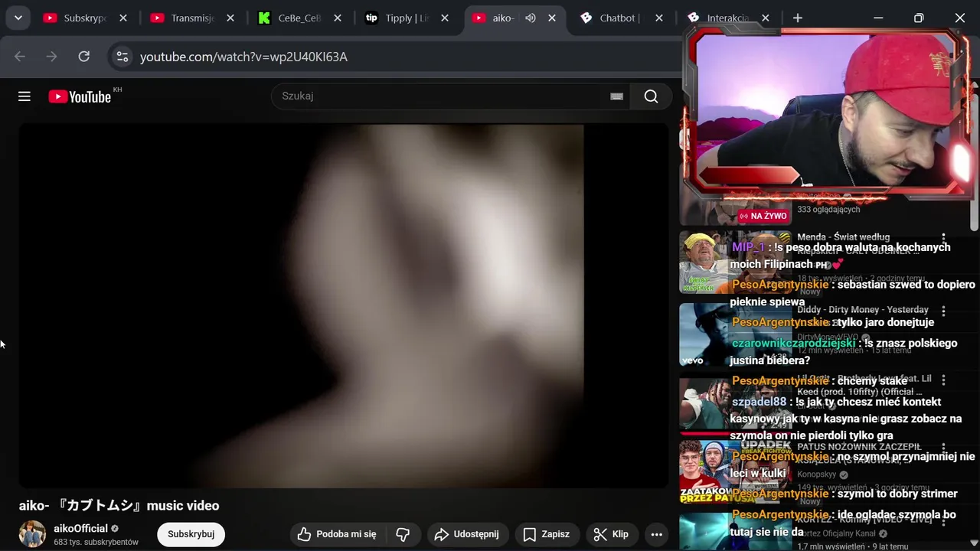The image size is (980, 551).
Task: Subscribe with the Subskrybuj button
Action: pos(191,534)
